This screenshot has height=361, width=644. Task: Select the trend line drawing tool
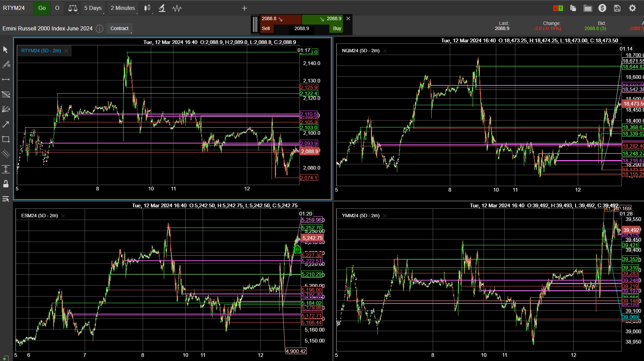[x=6, y=80]
